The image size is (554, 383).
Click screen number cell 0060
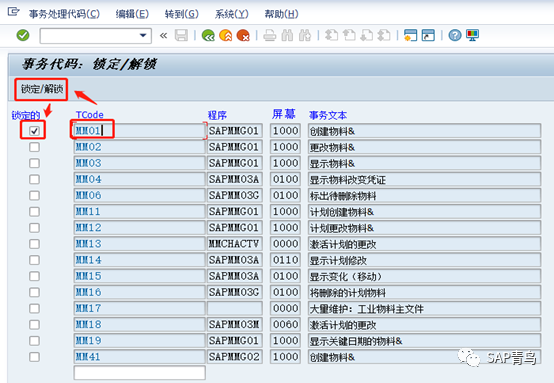click(x=285, y=325)
